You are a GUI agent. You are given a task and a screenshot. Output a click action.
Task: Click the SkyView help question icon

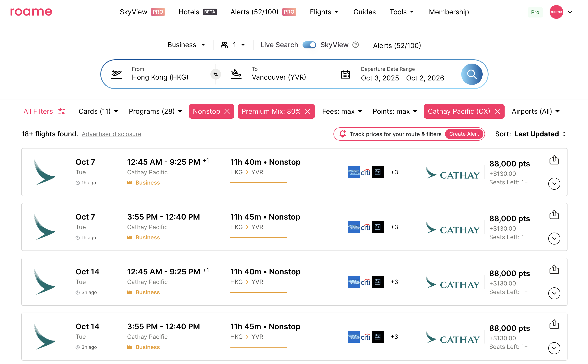[x=355, y=45]
